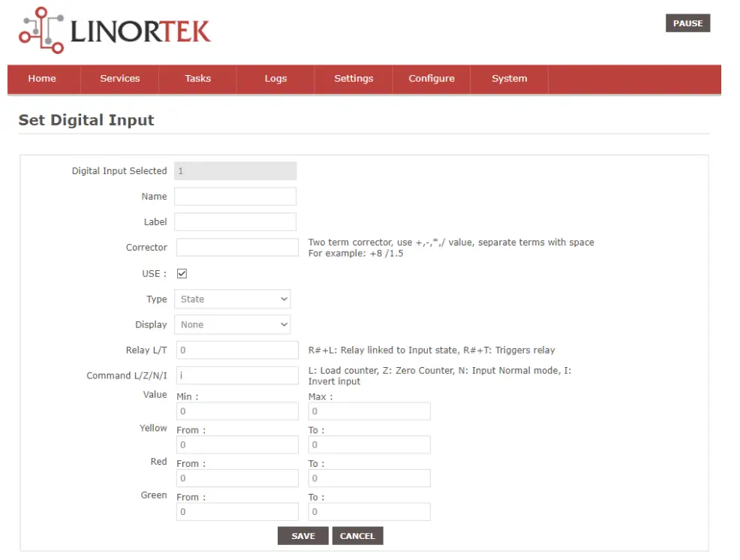This screenshot has height=560, width=740.
Task: Open the Services menu
Action: [119, 79]
